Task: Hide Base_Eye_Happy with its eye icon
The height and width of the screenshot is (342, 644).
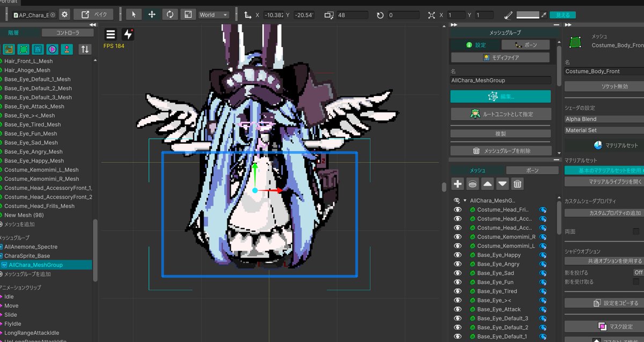Action: pos(458,255)
